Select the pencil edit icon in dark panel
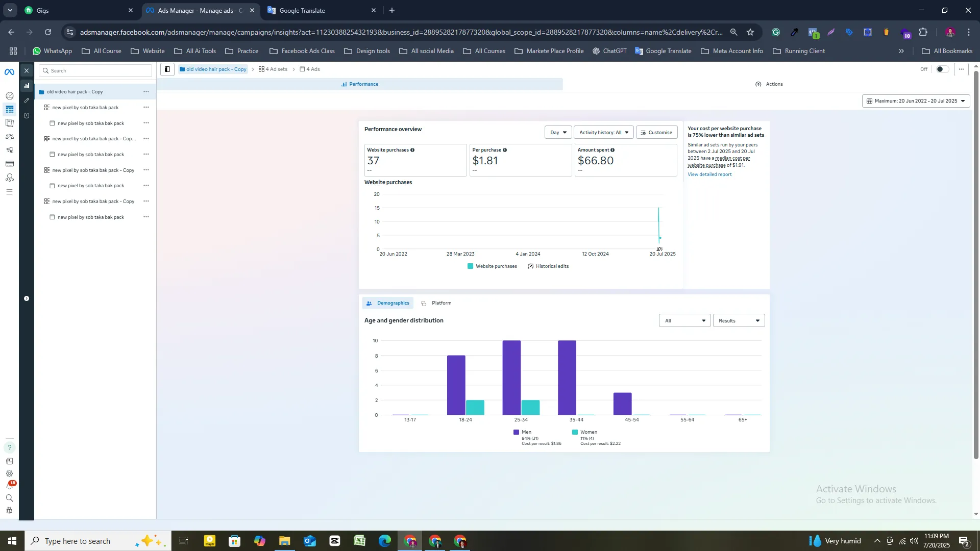Image resolution: width=980 pixels, height=551 pixels. point(27,101)
